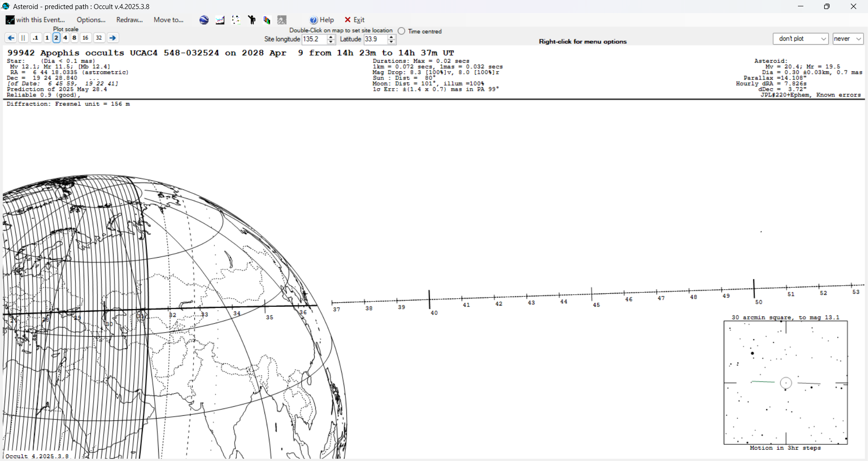This screenshot has height=461, width=868.
Task: Set plot scale to 32
Action: pyautogui.click(x=99, y=38)
